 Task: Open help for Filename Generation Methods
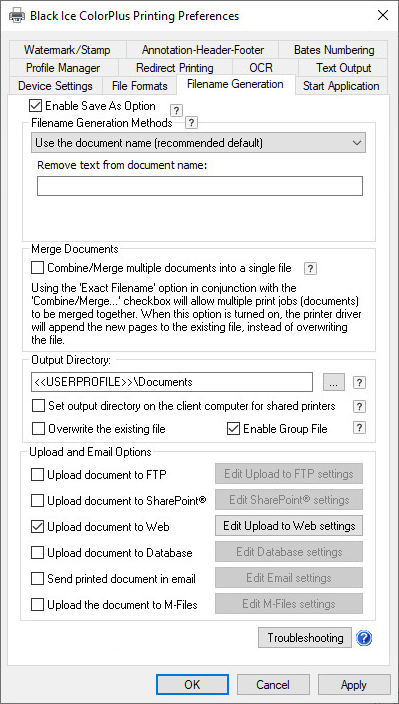(192, 122)
